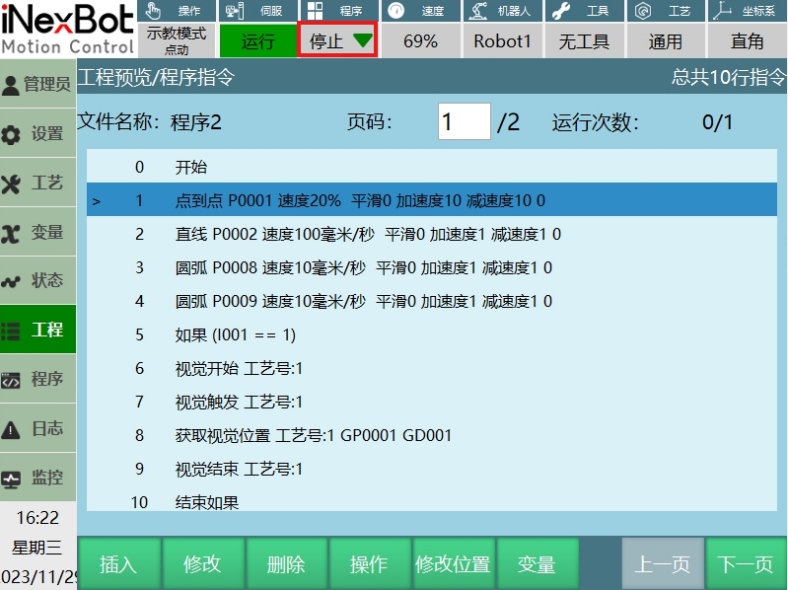The image size is (788, 590).
Task: Toggle the green 运行 run state
Action: tap(258, 41)
